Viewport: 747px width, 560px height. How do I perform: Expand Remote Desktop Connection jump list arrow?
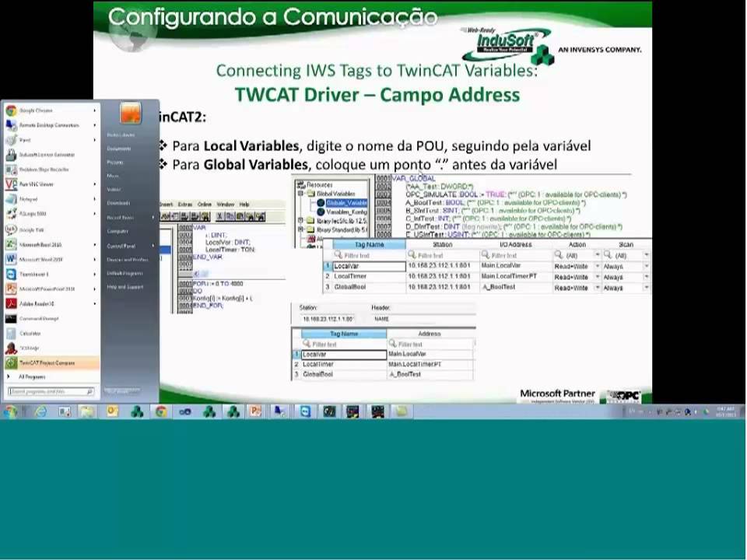pyautogui.click(x=94, y=125)
